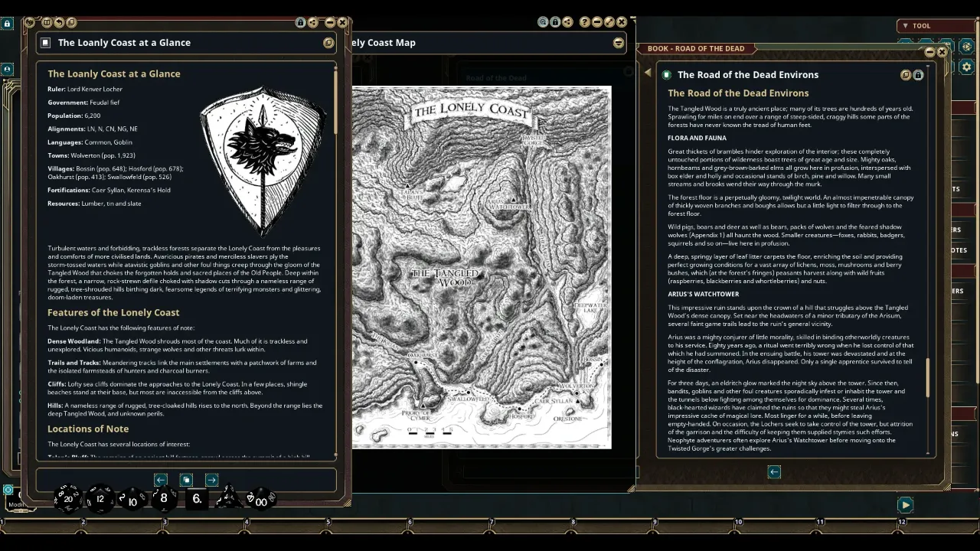
Task: Open the index button in Loanly Coast window
Action: tap(186, 480)
